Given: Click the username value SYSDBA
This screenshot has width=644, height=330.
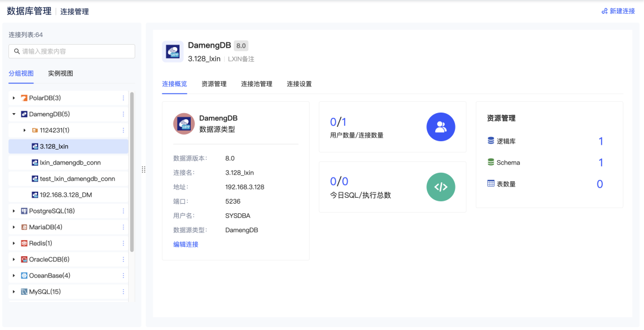Looking at the screenshot, I should point(238,216).
